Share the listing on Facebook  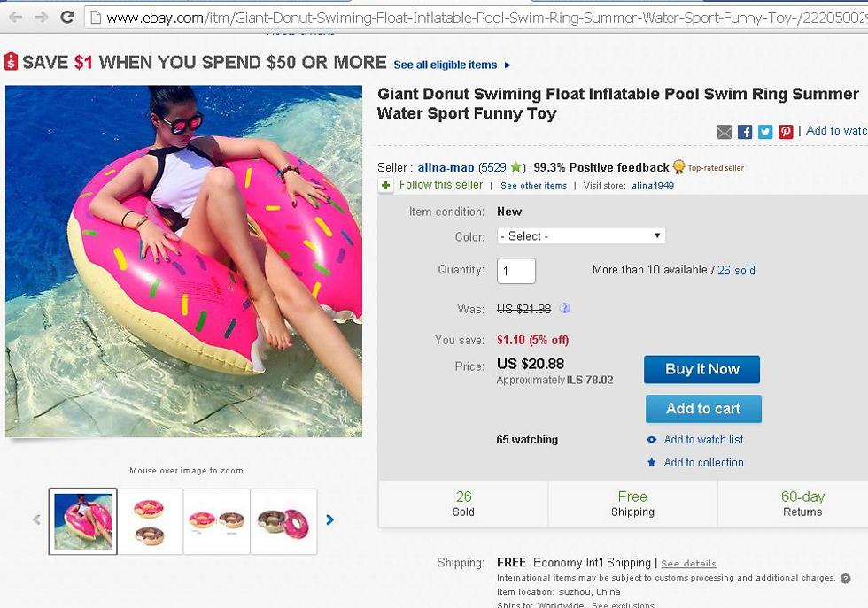[745, 132]
